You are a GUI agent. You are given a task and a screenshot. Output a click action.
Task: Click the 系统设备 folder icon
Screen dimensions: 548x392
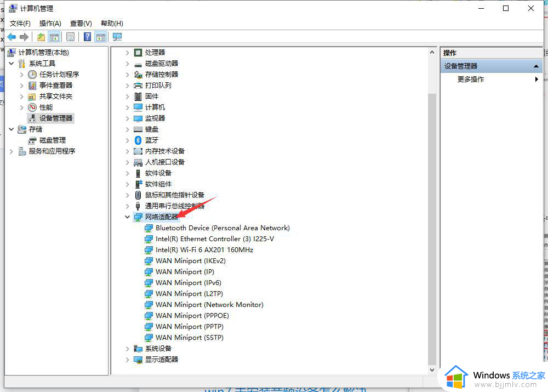tap(138, 349)
